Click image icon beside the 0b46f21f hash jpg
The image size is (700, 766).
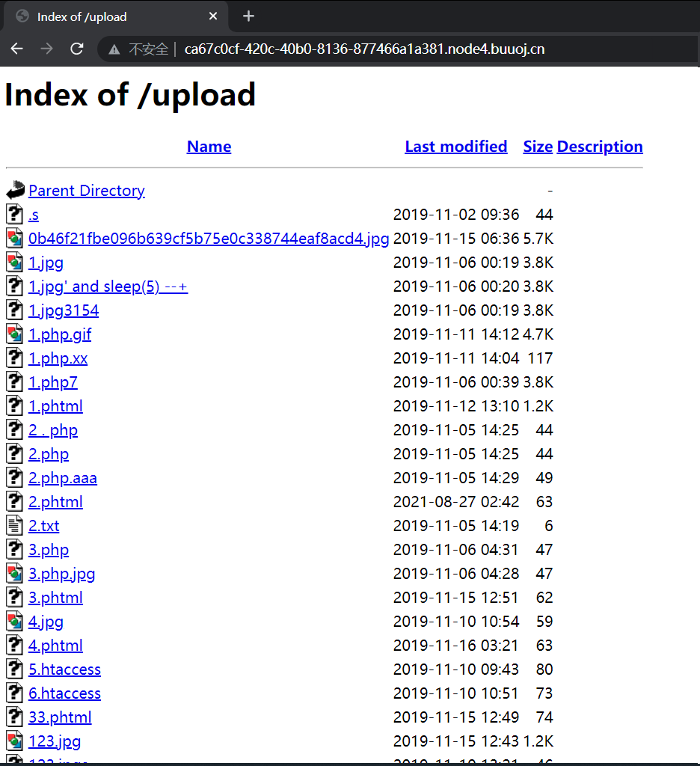tap(15, 239)
